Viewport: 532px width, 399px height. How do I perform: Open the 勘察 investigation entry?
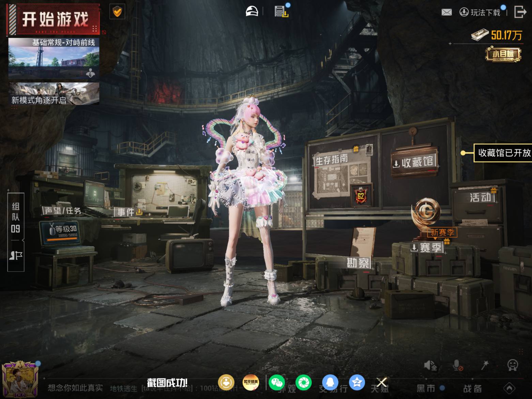[358, 263]
